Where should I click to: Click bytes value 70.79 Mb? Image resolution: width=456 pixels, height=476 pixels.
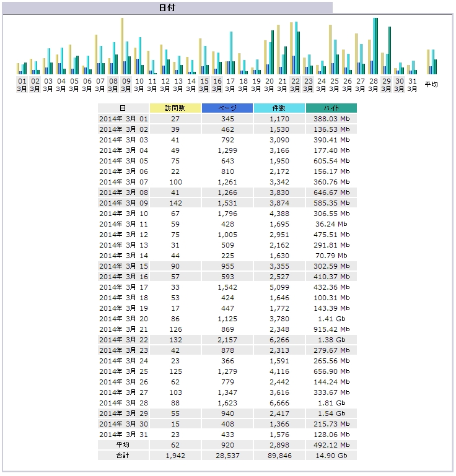tap(331, 256)
